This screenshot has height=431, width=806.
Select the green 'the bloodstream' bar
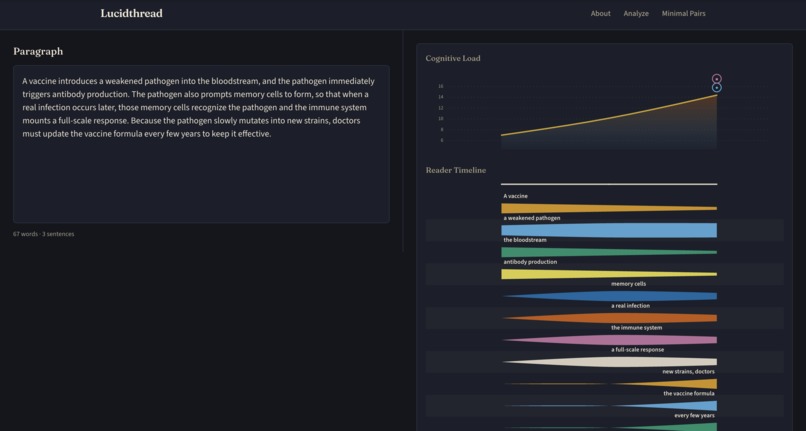[x=609, y=252]
